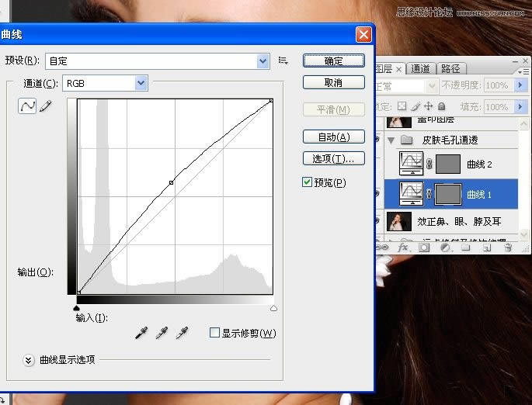Screen dimensions: 532x405
Task: Switch to the 通道 channels tab
Action: pyautogui.click(x=420, y=69)
